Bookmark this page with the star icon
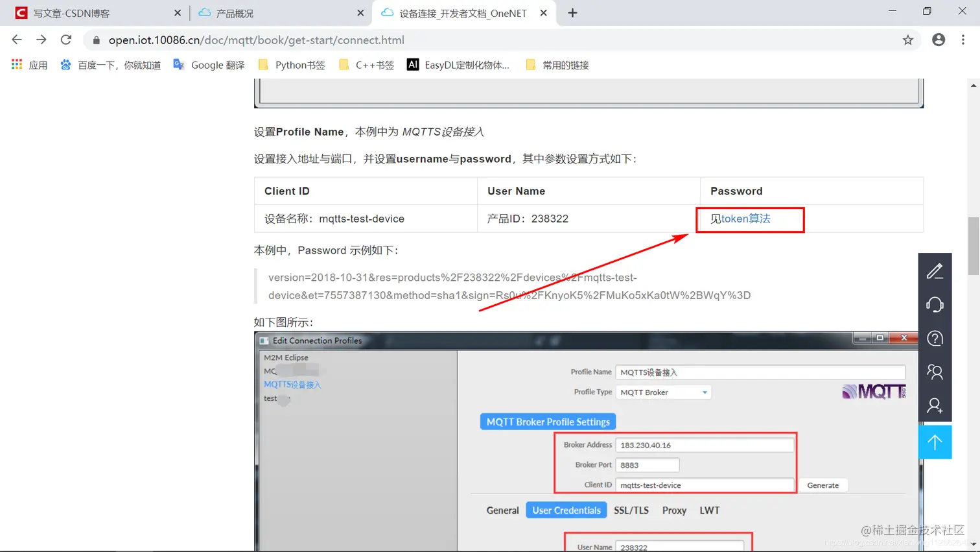Image resolution: width=980 pixels, height=552 pixels. (x=908, y=40)
